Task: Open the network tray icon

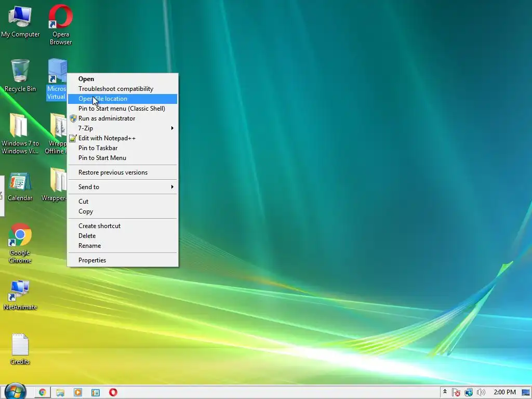Action: point(469,393)
